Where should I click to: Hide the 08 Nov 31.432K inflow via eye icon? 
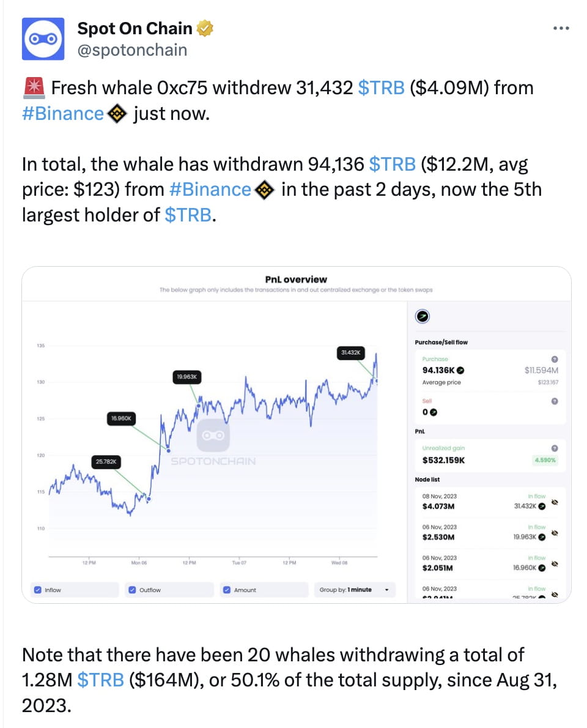click(x=555, y=503)
